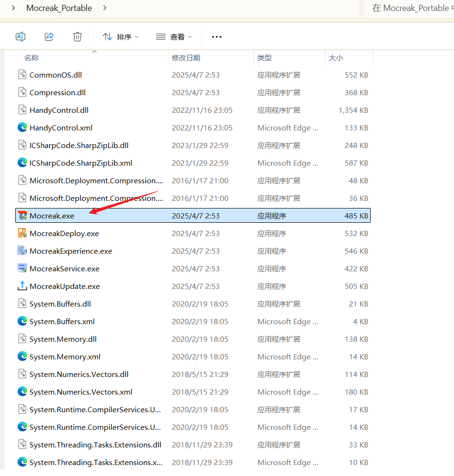Click the Share toolbar icon
The image size is (454, 476).
point(49,37)
